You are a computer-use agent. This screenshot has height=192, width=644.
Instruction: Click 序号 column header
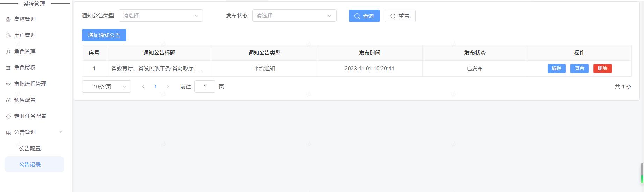(x=94, y=53)
